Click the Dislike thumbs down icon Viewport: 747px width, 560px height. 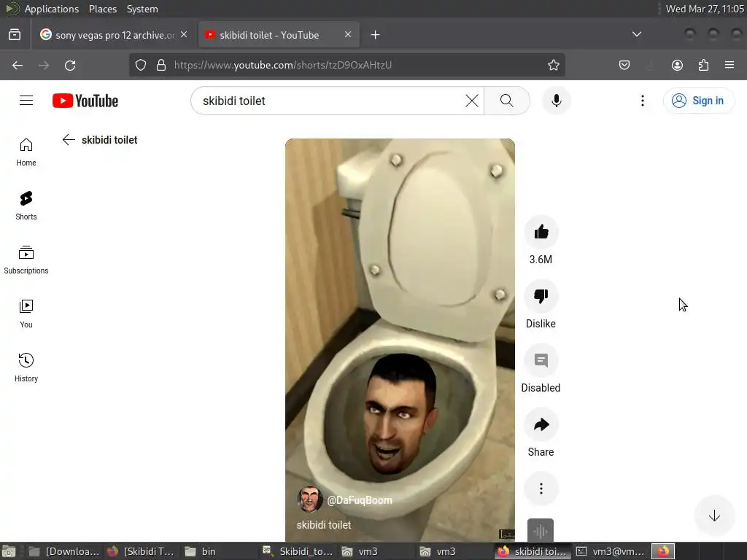tap(541, 296)
